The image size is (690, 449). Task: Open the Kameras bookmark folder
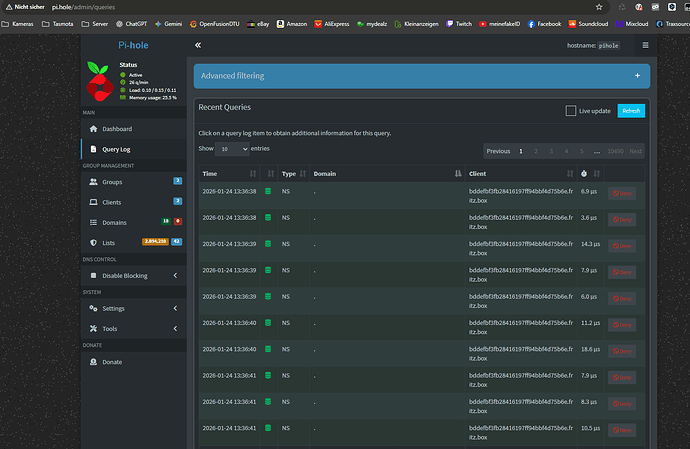[18, 24]
